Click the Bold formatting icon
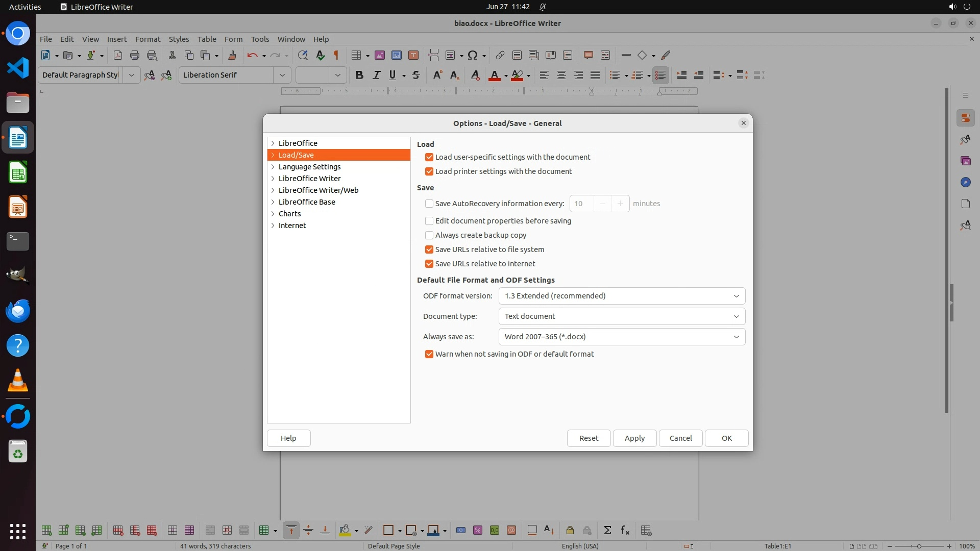This screenshot has height=551, width=980. pos(359,75)
